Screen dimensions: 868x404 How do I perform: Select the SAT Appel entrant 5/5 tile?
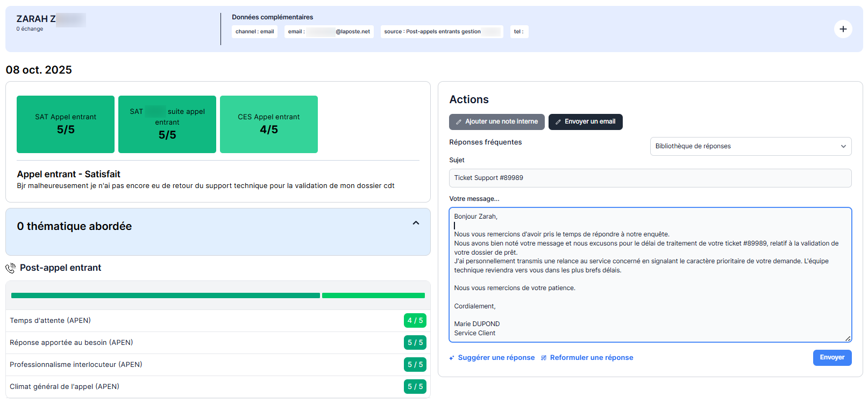point(66,124)
